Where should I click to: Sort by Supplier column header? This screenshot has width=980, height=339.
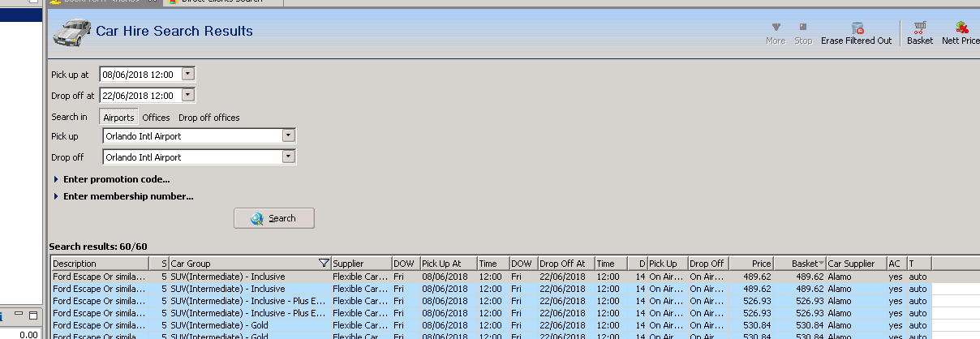(361, 264)
